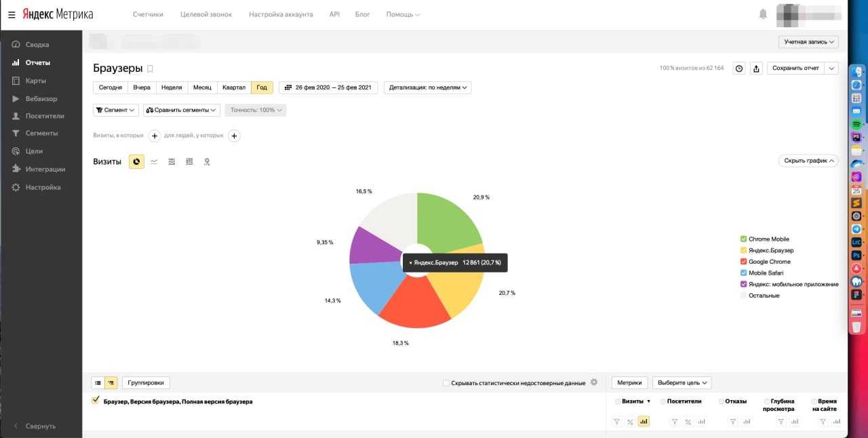The width and height of the screenshot is (868, 438).
Task: Click the help circle next to Отказы column
Action: [x=722, y=401]
